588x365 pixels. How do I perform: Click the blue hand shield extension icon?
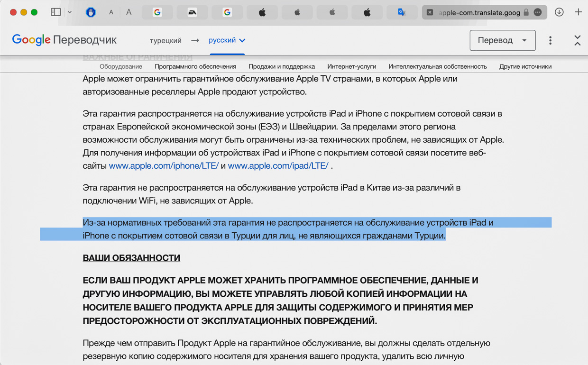coord(91,12)
